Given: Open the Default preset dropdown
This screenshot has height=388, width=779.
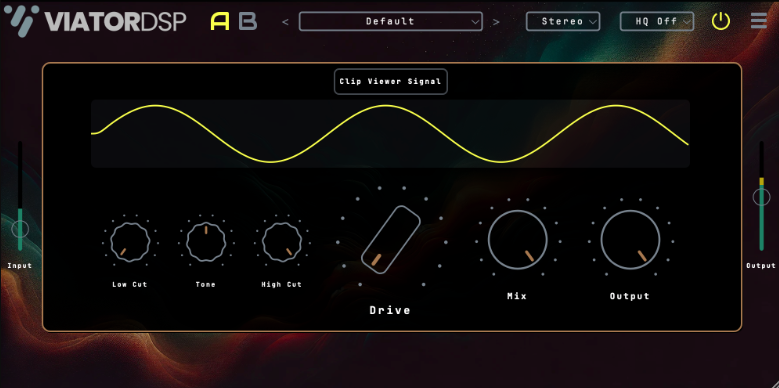Looking at the screenshot, I should click(390, 21).
